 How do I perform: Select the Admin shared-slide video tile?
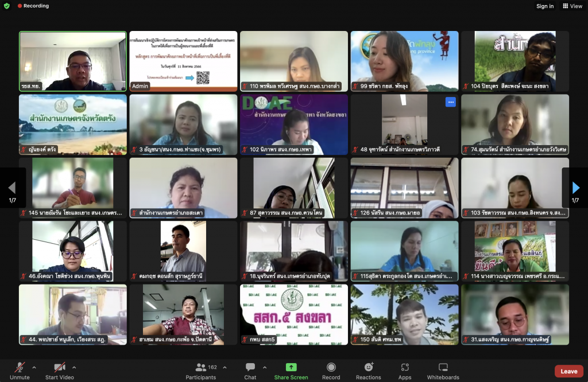[x=183, y=61]
